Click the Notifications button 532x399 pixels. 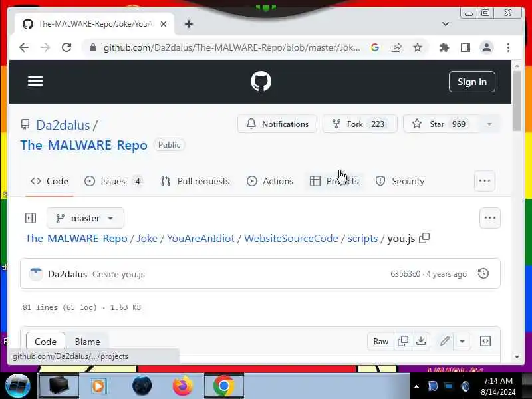[x=277, y=124]
